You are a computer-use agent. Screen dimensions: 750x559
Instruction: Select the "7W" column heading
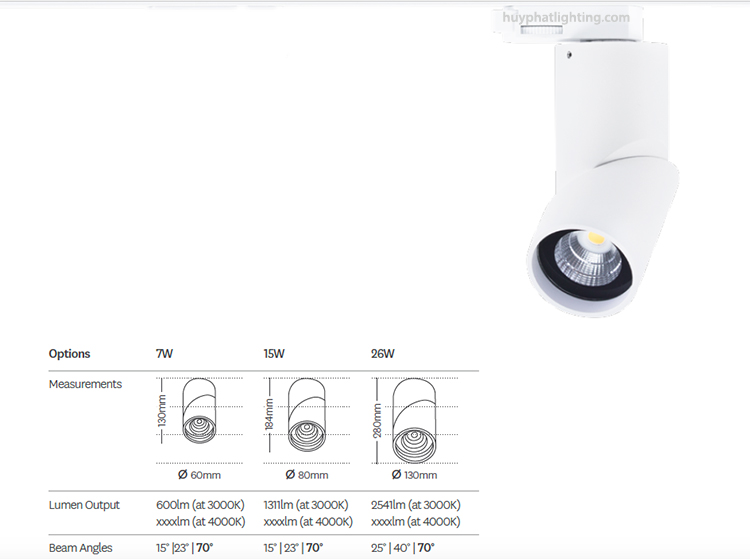point(164,354)
